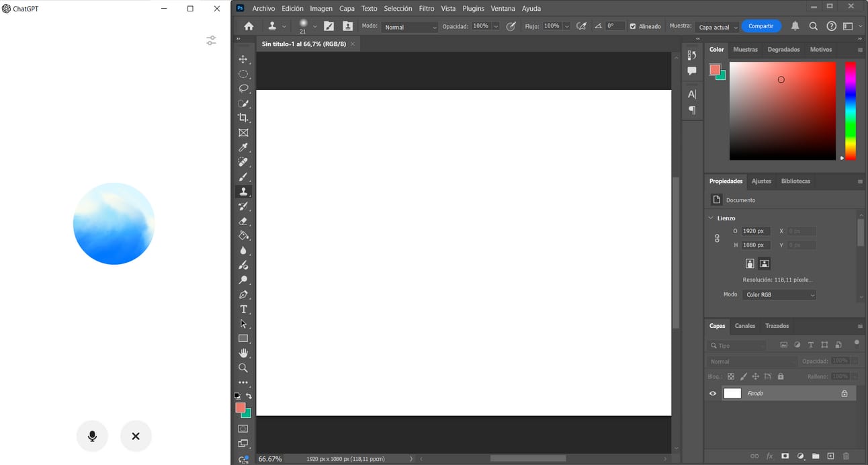Toggle lock on the Fondo layer
Screen dimensions: 868x465
click(844, 394)
